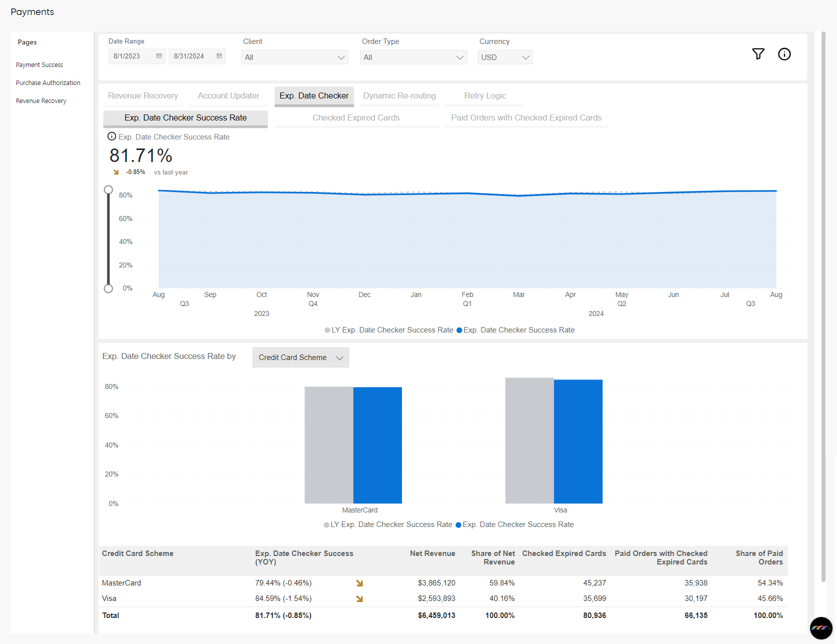Click the info icon beside Exp. Date Checker Success Rate

(112, 136)
